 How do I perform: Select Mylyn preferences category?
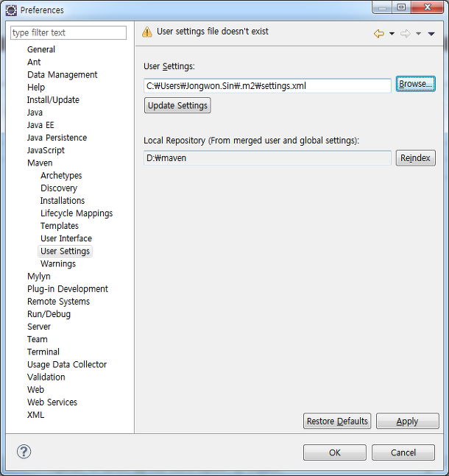click(39, 276)
